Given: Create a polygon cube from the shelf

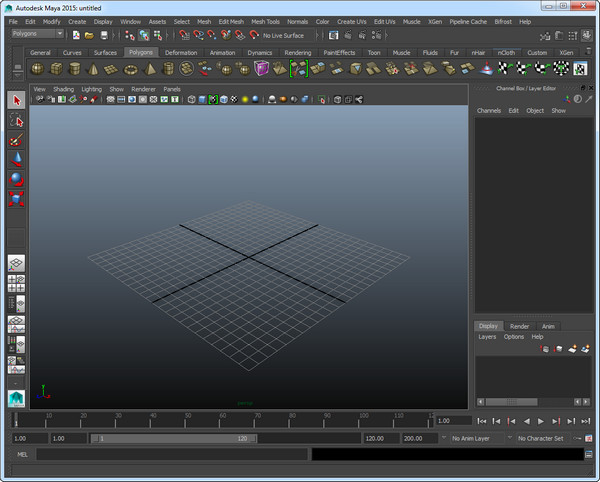Looking at the screenshot, I should point(56,69).
